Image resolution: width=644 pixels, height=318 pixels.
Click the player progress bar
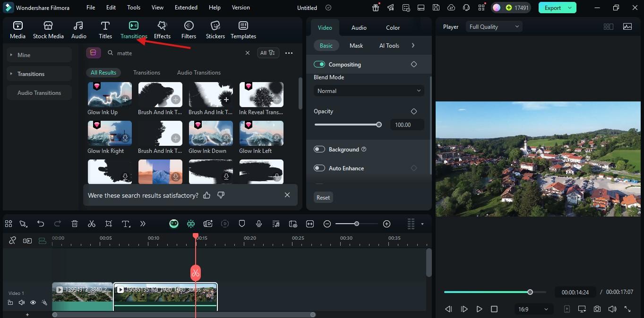495,292
